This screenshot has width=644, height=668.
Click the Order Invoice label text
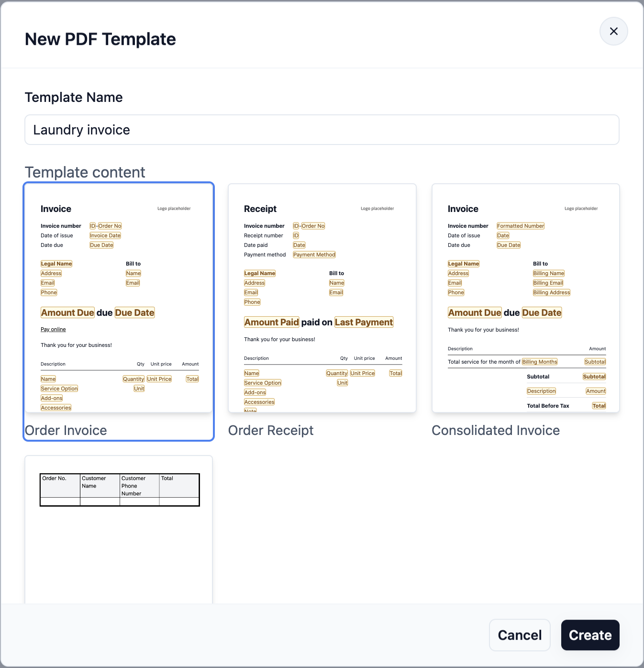coord(66,430)
